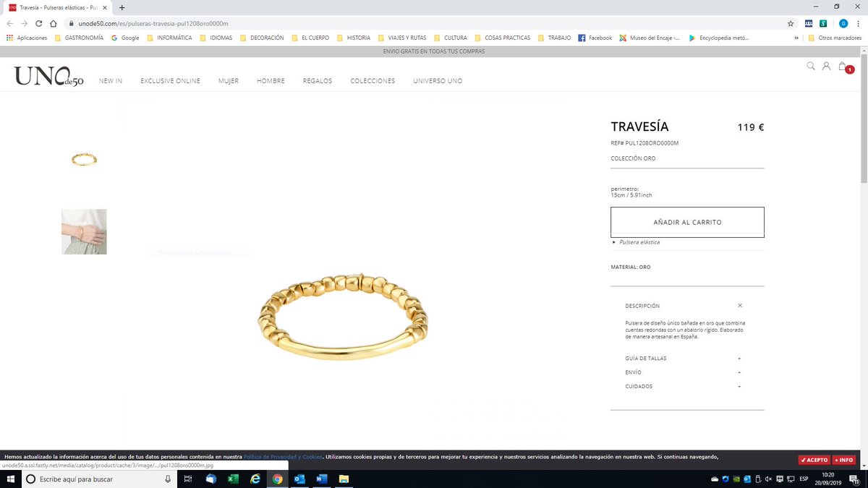Open the UNIVERSO UNO menu

[x=438, y=81]
